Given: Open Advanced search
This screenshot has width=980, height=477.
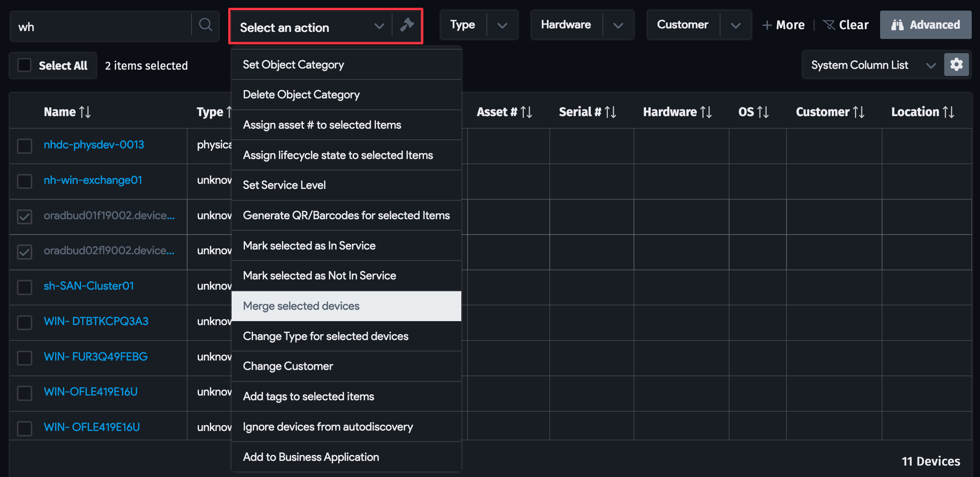Looking at the screenshot, I should click(x=925, y=25).
